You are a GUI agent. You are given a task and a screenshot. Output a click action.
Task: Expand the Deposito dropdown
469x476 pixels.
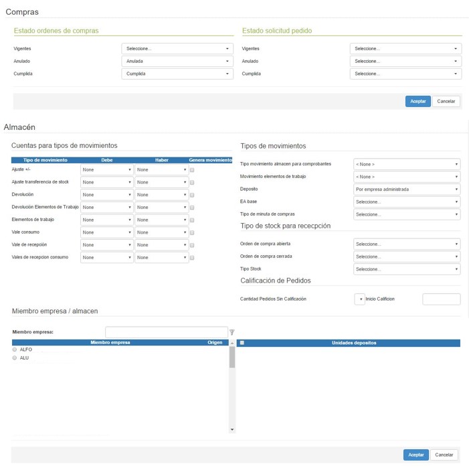click(x=406, y=189)
